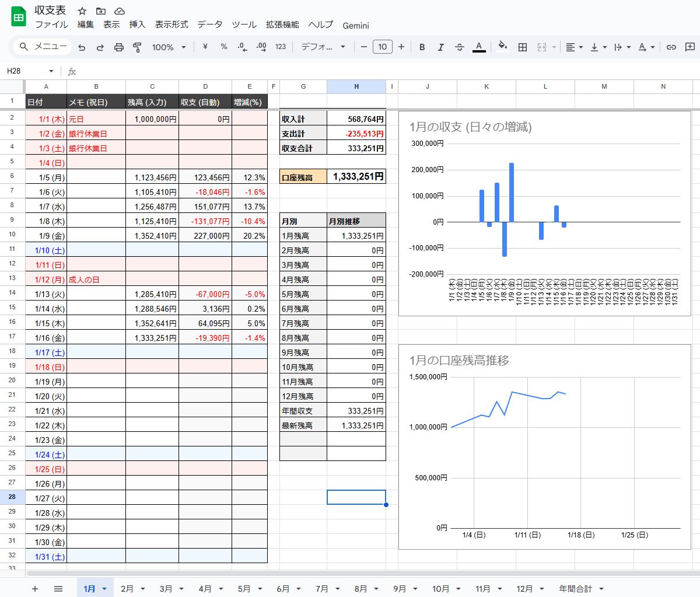Click the 1月の収支 bar chart
700x597 pixels.
(545, 214)
